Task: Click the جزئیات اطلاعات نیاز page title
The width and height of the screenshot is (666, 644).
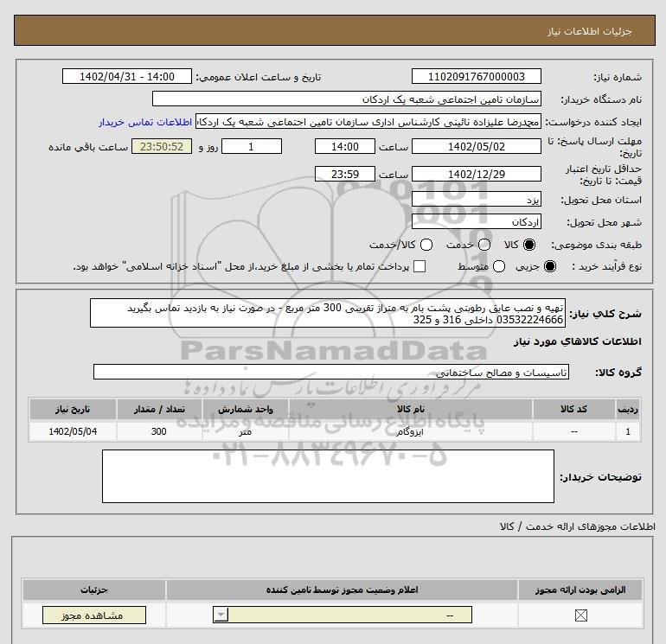Action: (590, 31)
